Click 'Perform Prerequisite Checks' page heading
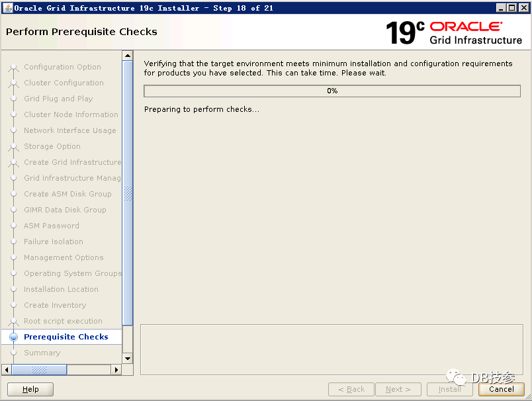 pos(81,32)
